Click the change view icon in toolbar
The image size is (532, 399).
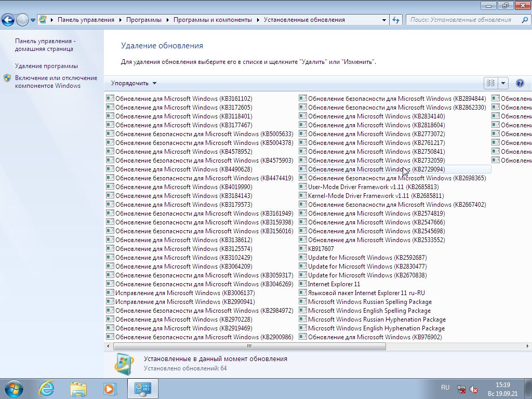[490, 83]
